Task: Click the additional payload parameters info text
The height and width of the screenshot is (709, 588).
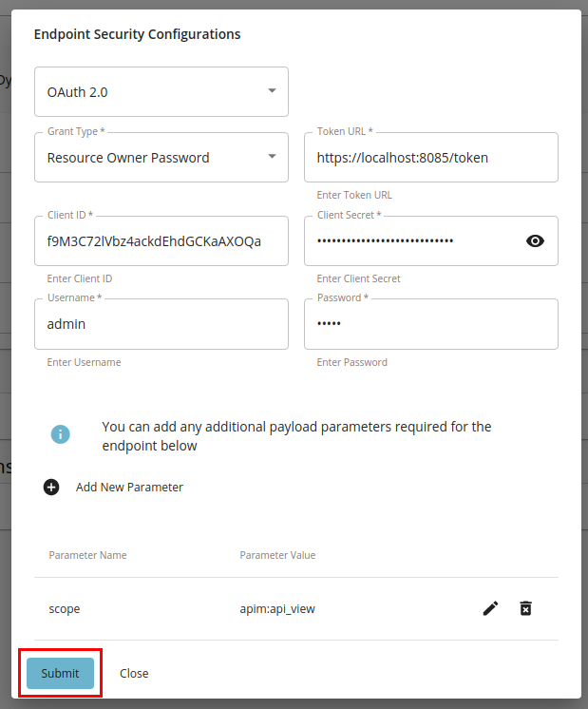Action: [296, 435]
